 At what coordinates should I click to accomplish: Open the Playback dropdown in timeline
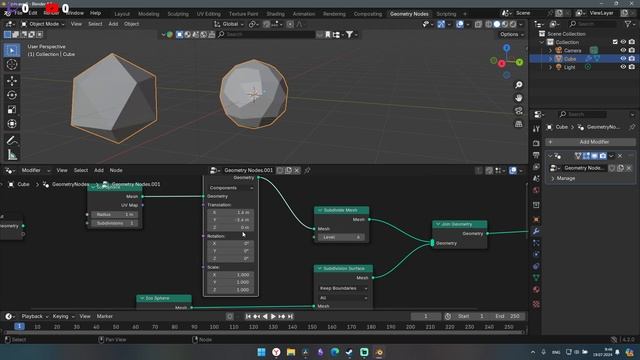35,316
